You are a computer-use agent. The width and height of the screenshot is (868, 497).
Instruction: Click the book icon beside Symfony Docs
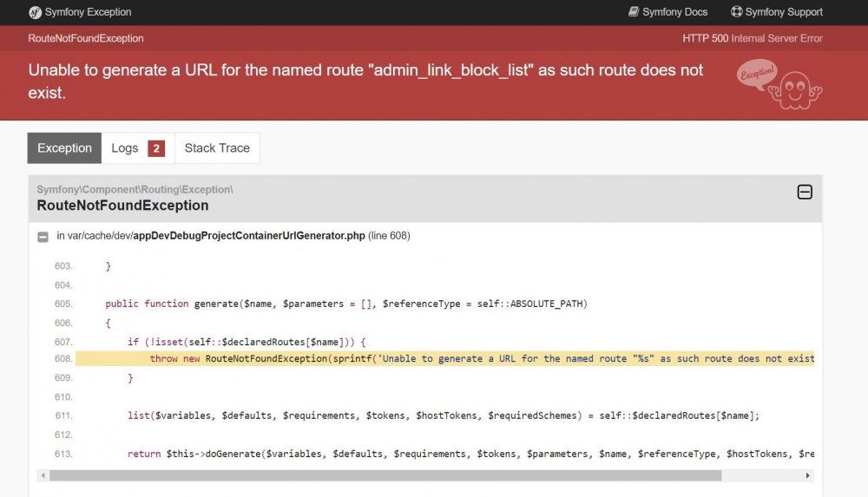[634, 12]
